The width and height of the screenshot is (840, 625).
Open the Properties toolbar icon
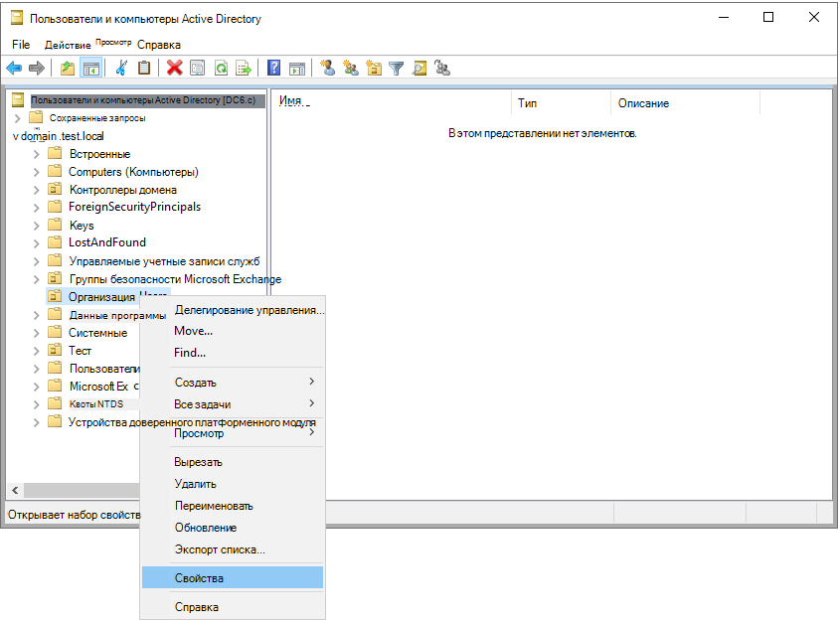click(x=198, y=68)
